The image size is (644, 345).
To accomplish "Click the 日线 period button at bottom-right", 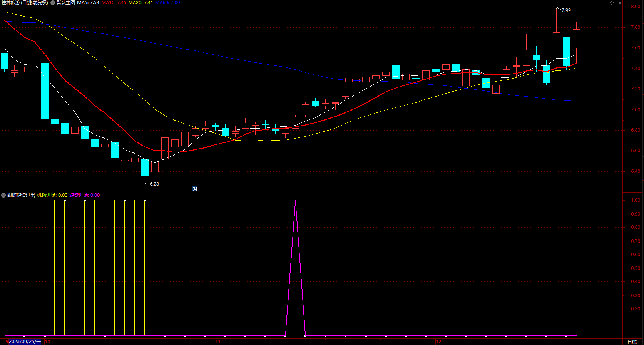I will coord(632,342).
